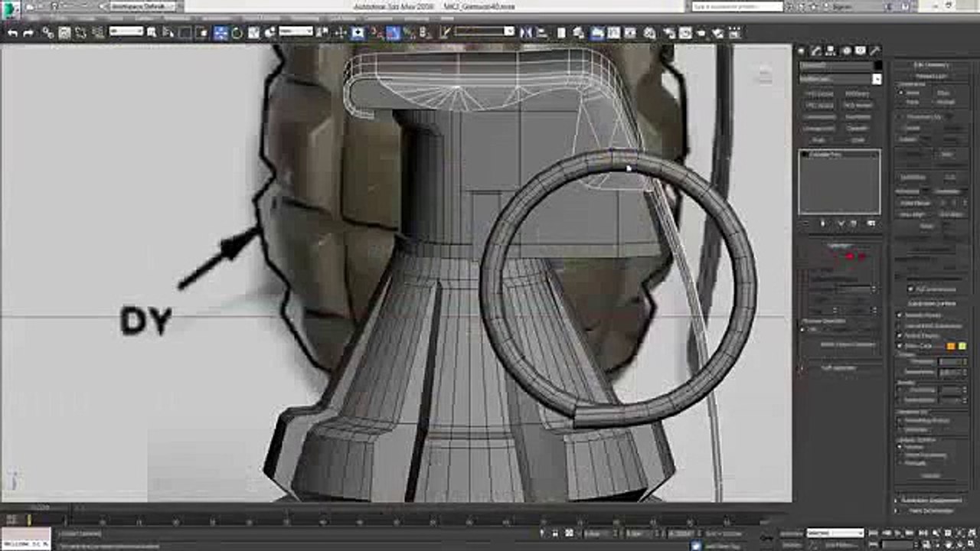Click the Configure Modifier Sets icon
Image resolution: width=980 pixels, height=551 pixels.
click(x=871, y=223)
